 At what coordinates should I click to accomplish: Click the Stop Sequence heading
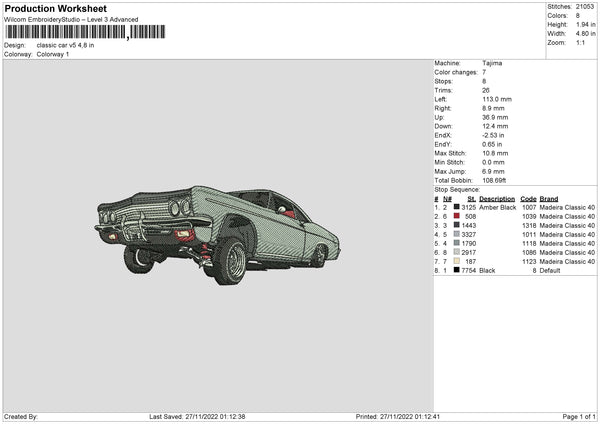[x=457, y=188]
